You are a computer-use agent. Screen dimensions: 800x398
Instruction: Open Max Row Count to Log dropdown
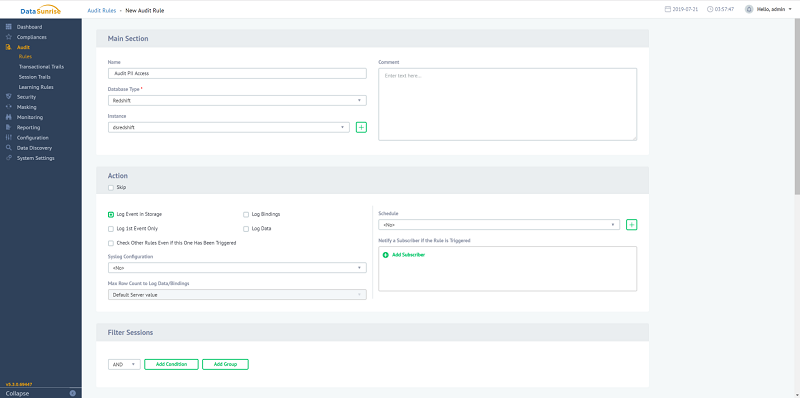tap(237, 294)
